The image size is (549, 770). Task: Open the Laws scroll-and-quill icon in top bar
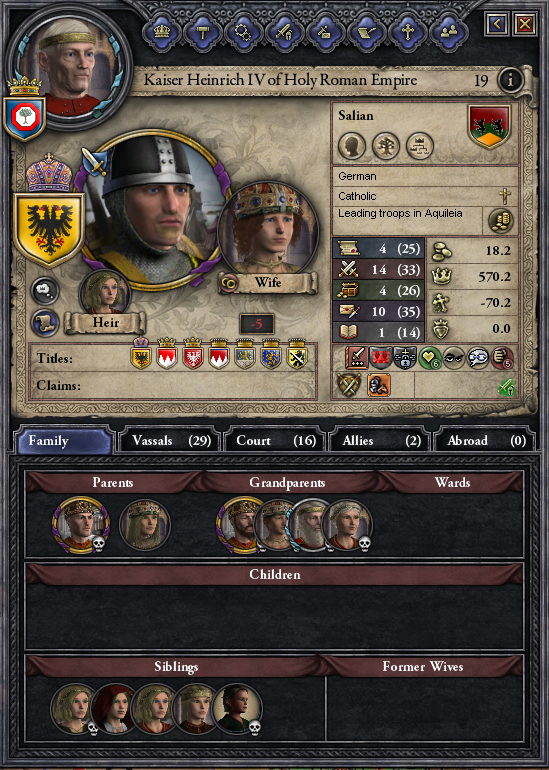tap(366, 32)
